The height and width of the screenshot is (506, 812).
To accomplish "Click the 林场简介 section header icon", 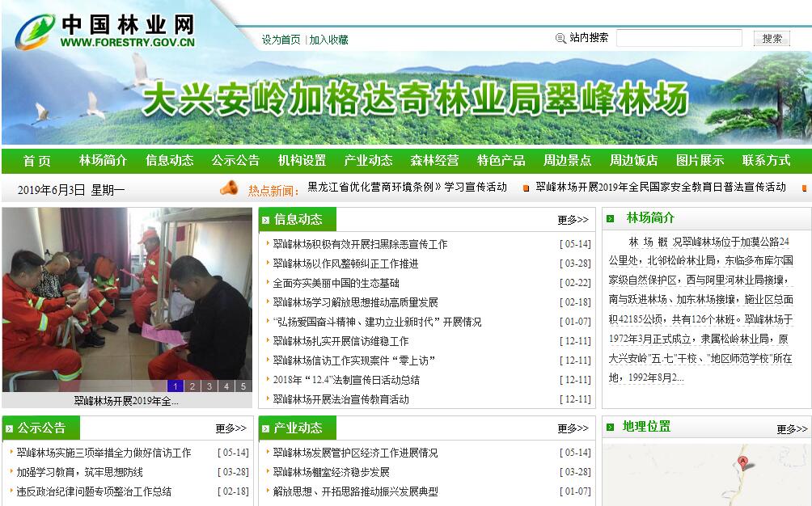I will tap(612, 218).
